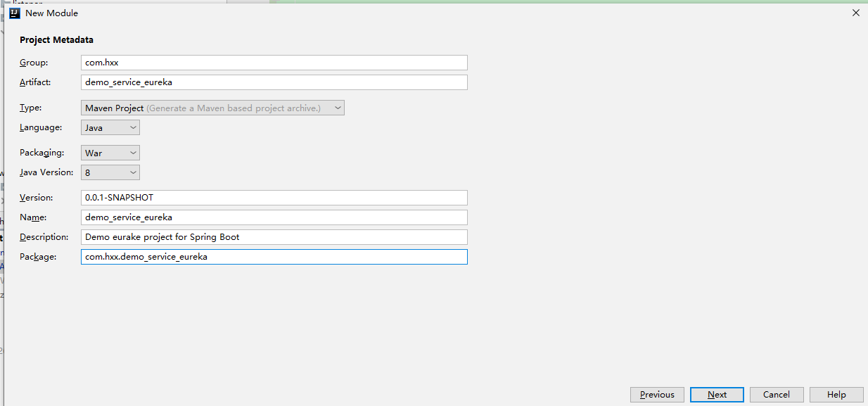Click the Type label
Image resolution: width=868 pixels, height=406 pixels.
(x=31, y=108)
